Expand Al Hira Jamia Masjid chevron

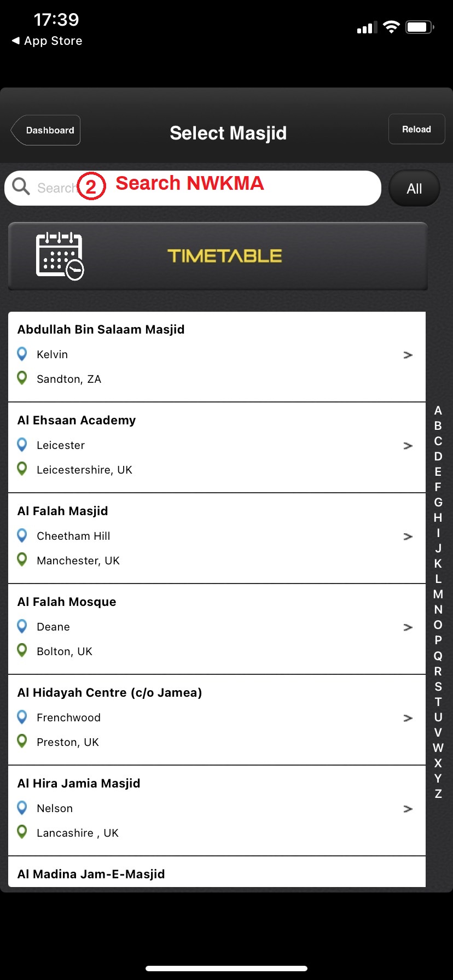coord(408,809)
